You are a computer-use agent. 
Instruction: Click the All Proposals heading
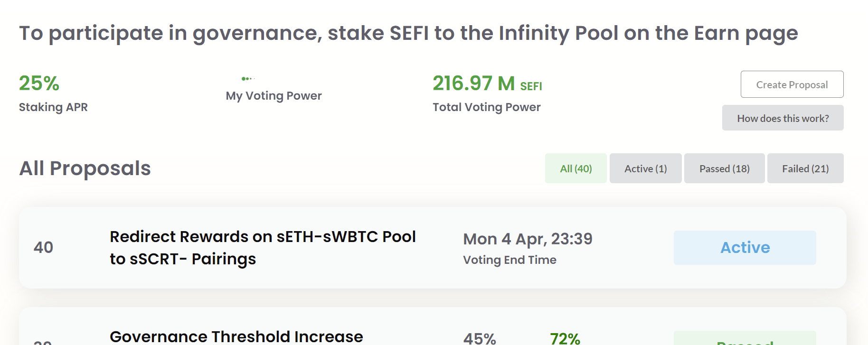point(85,168)
